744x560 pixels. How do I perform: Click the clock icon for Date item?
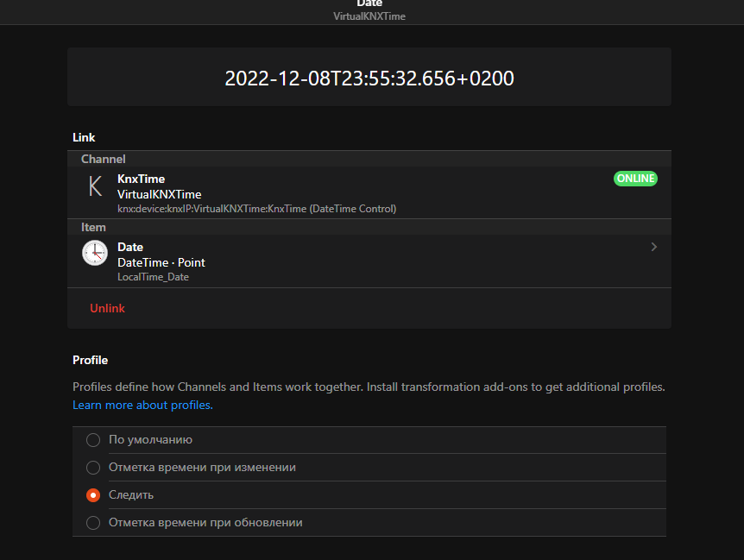95,254
